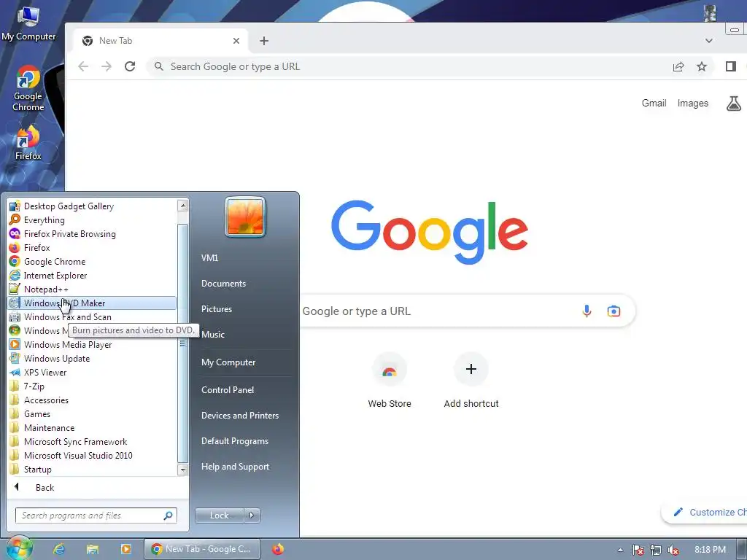
Task: Open Windows Update entry
Action: (92, 359)
